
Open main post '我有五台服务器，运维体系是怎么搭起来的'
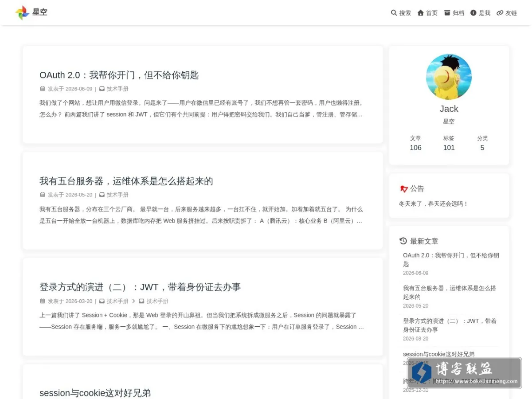[x=126, y=181]
